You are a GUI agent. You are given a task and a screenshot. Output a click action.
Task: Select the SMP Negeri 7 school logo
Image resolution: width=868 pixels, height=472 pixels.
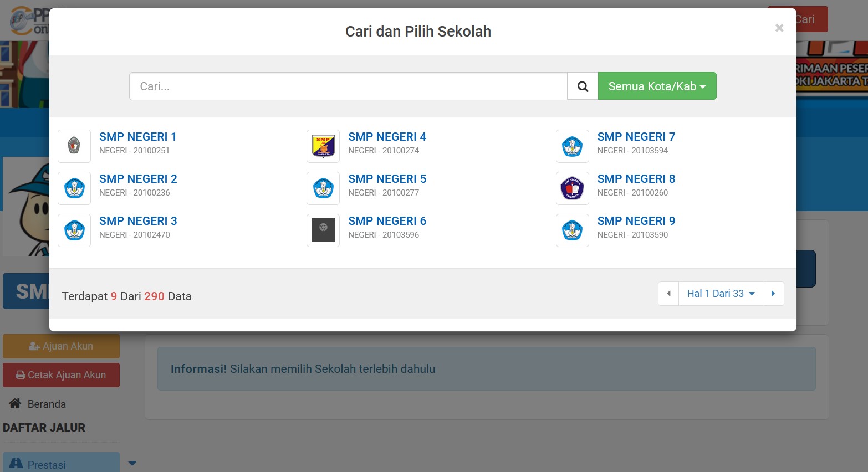pos(572,146)
